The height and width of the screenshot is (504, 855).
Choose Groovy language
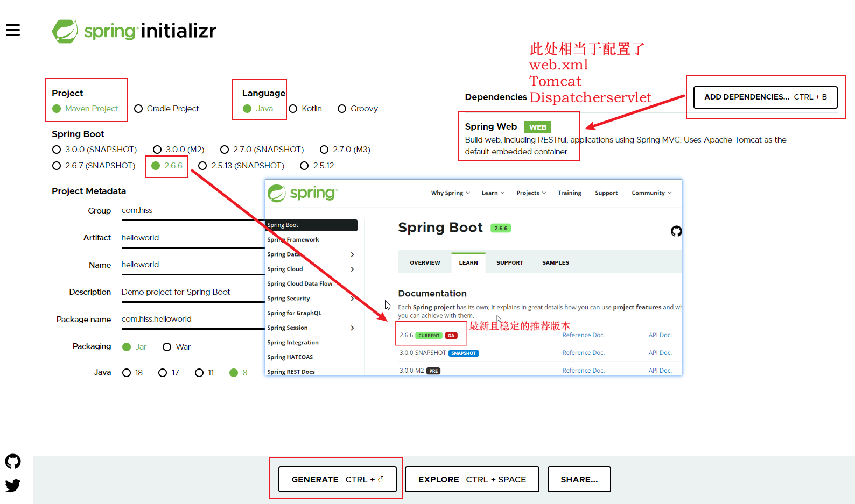click(x=358, y=109)
